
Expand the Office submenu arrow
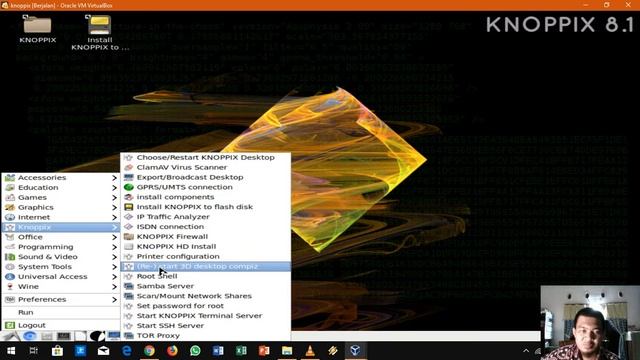pyautogui.click(x=114, y=237)
